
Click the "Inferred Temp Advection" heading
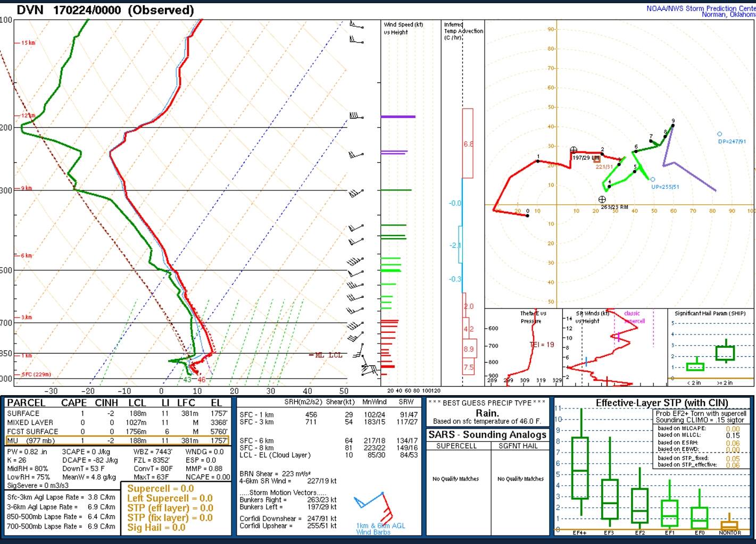click(x=463, y=31)
